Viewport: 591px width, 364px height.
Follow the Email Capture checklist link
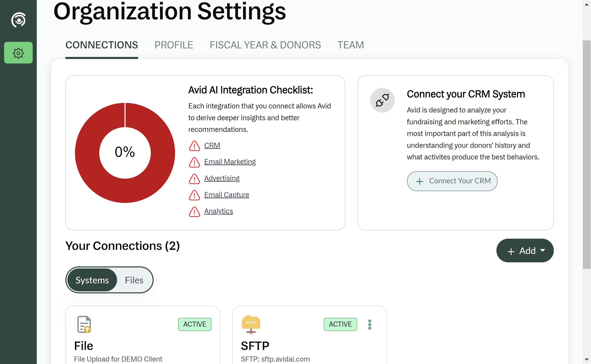pos(226,195)
